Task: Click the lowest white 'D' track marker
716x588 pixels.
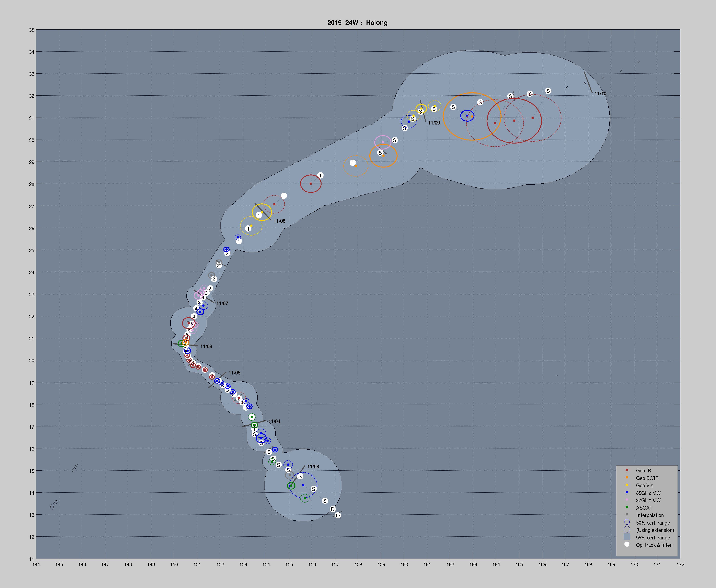Action: 338,515
